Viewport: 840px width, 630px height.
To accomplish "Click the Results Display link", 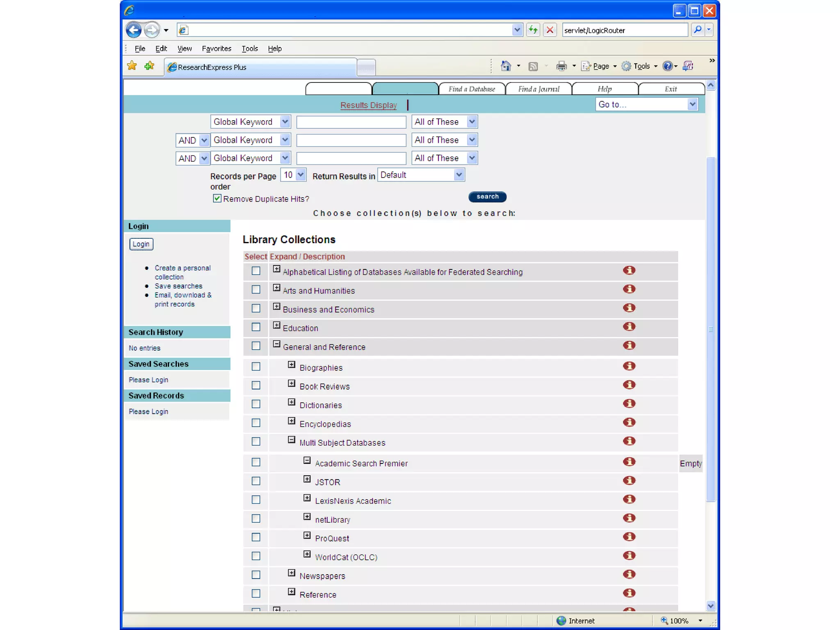I will (x=368, y=105).
